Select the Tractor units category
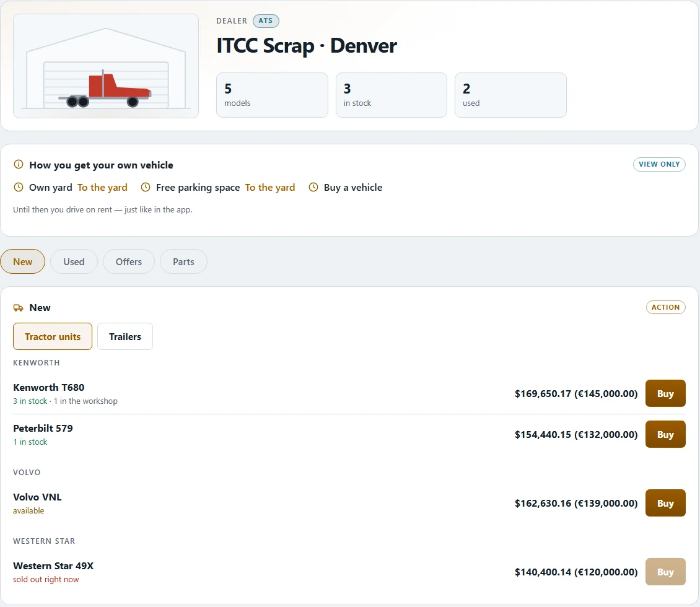Viewport: 700px width, 607px height. [x=53, y=336]
